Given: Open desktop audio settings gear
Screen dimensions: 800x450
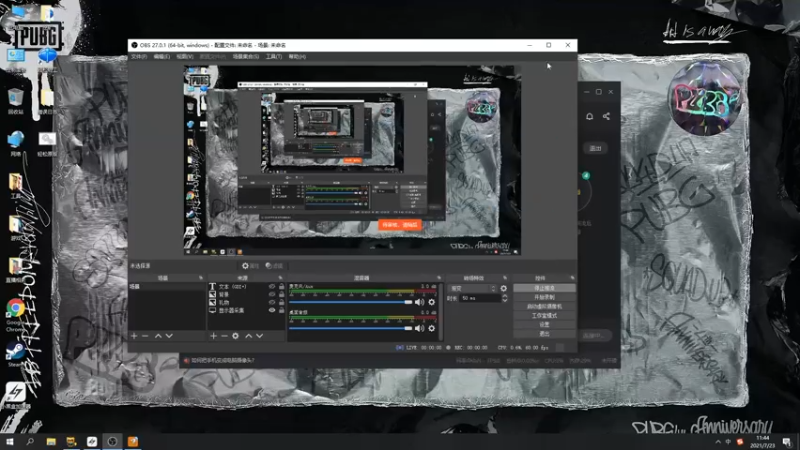Looking at the screenshot, I should tap(432, 328).
